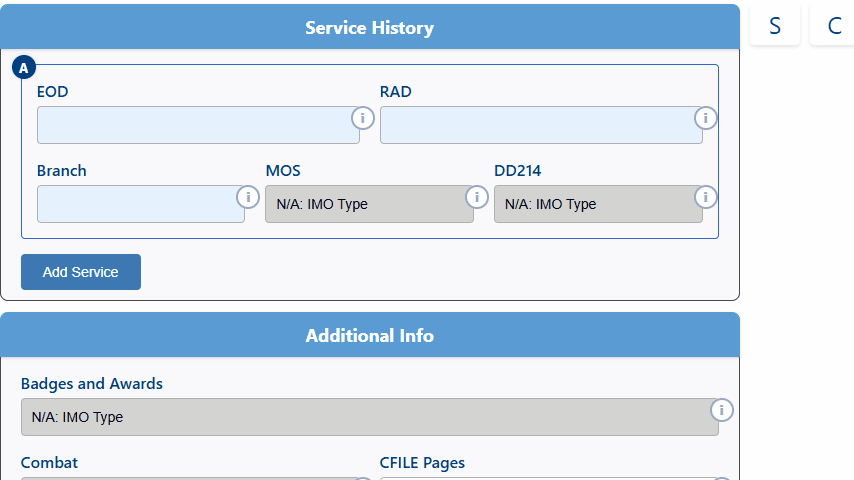
Task: Open the RAD field info icon
Action: [705, 119]
